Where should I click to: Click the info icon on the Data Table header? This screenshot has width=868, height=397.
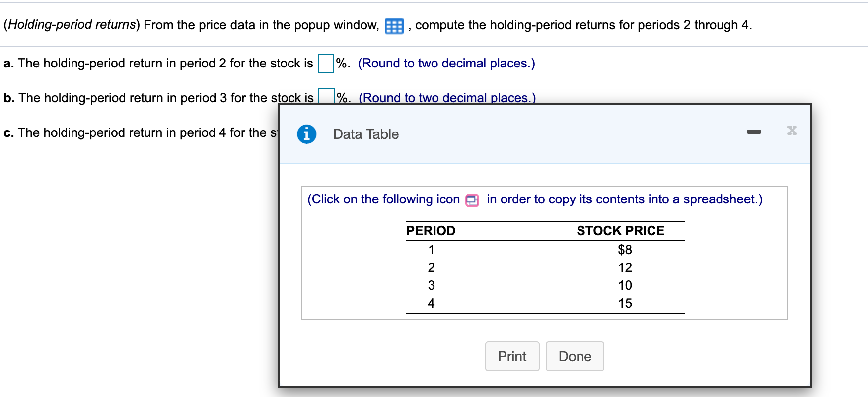click(x=306, y=133)
